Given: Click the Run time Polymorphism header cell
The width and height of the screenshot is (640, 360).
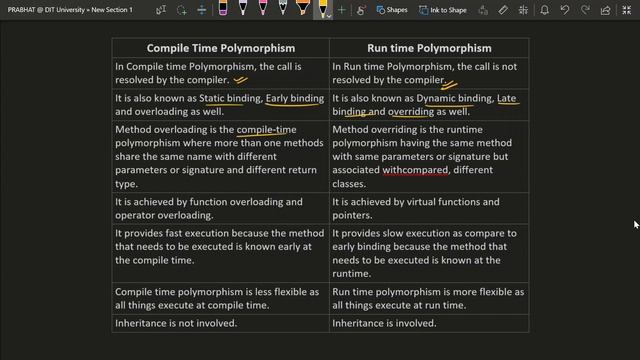Looking at the screenshot, I should (429, 48).
